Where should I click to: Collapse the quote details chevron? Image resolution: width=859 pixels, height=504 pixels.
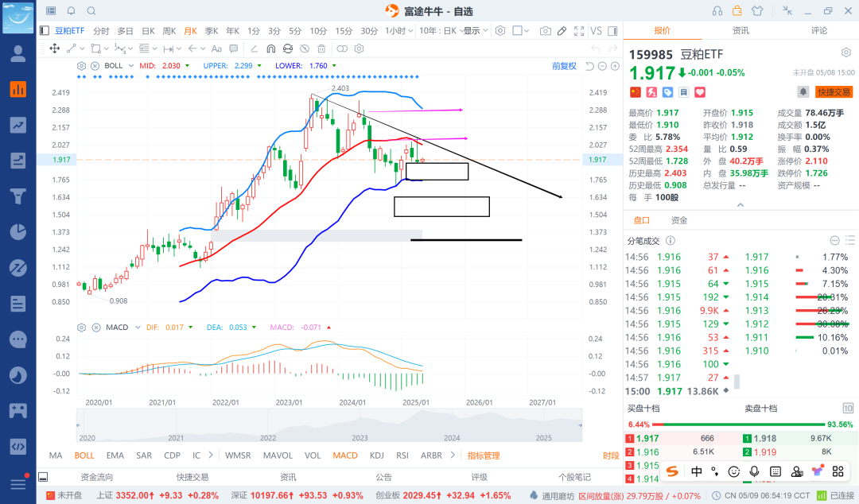click(x=740, y=205)
